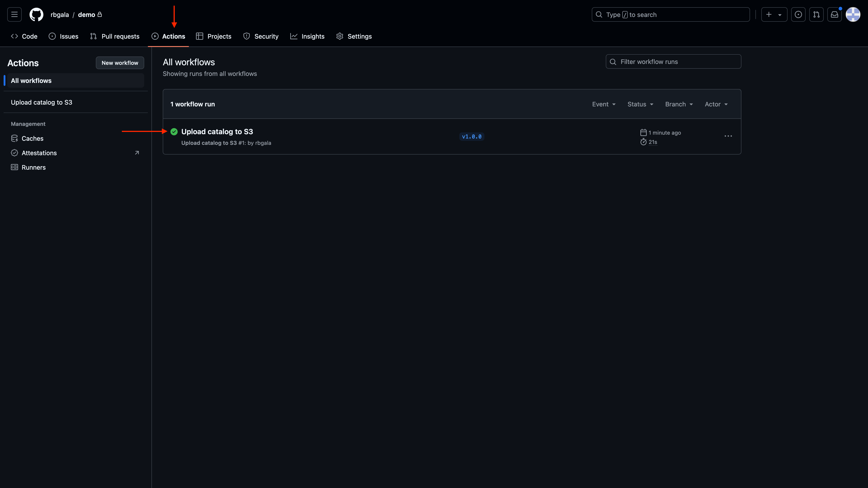Open the hamburger navigation menu
This screenshot has width=868, height=488.
14,14
